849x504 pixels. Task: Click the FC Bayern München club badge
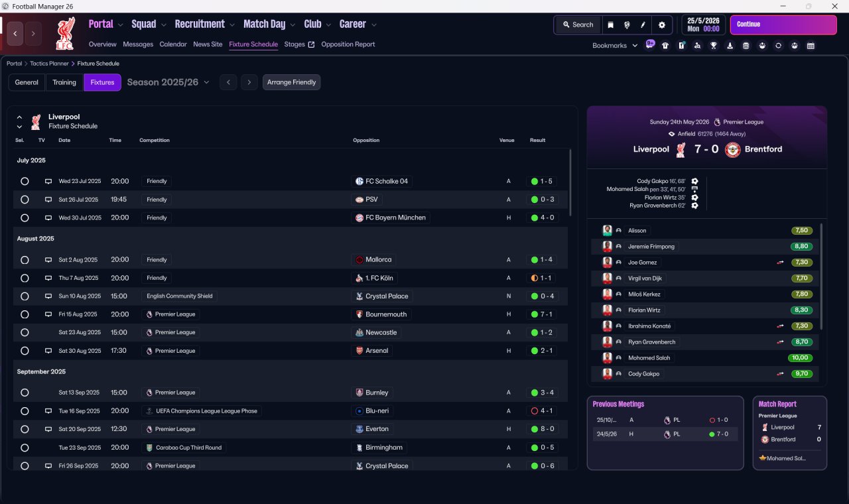pyautogui.click(x=359, y=218)
